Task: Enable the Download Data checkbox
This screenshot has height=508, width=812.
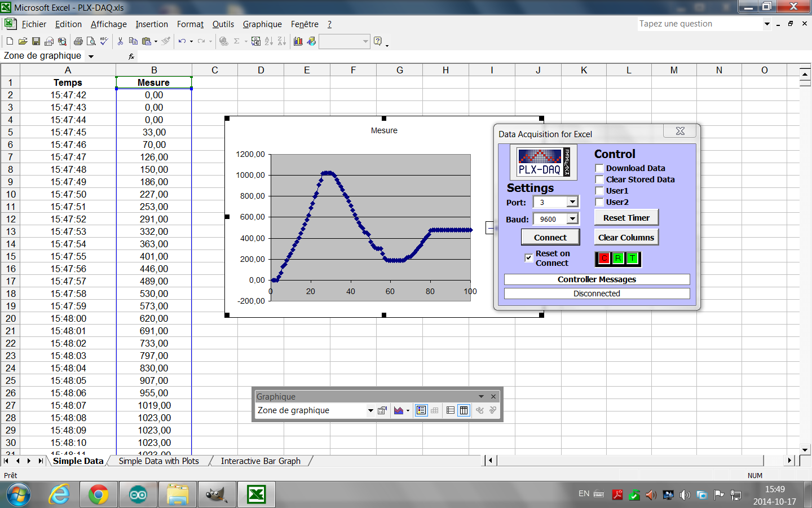Action: pos(599,168)
